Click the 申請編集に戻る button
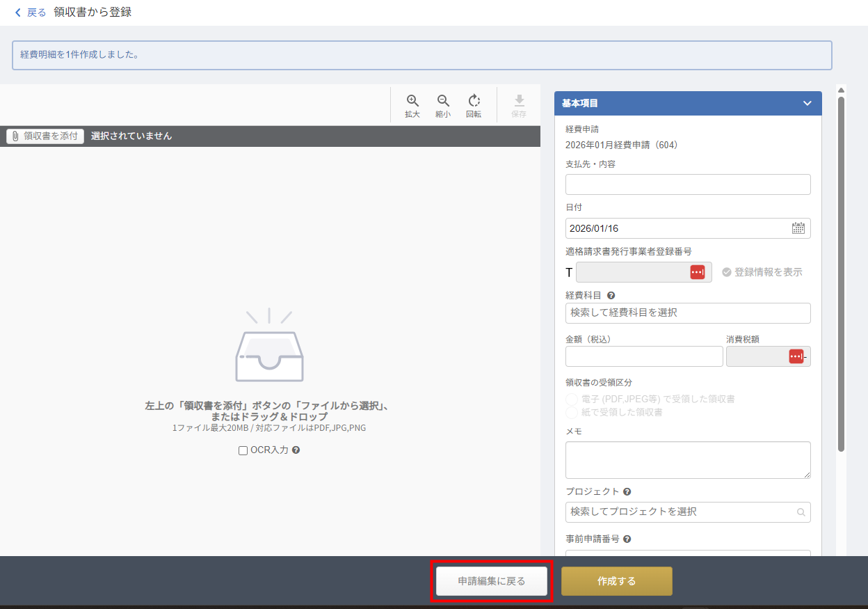The image size is (868, 609). pos(492,581)
